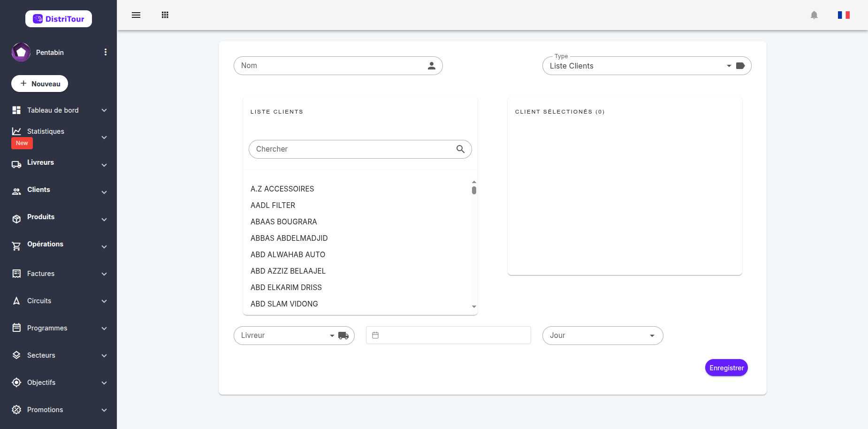Click the search magnifier in Chercher
868x429 pixels.
pos(460,149)
